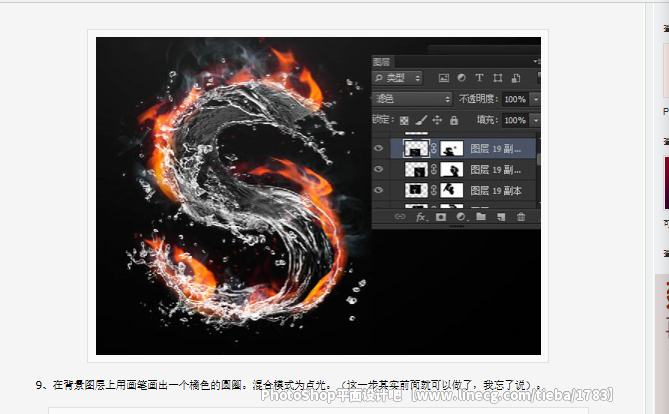The width and height of the screenshot is (669, 414).
Task: Filter for type layers T icon
Action: 479,77
